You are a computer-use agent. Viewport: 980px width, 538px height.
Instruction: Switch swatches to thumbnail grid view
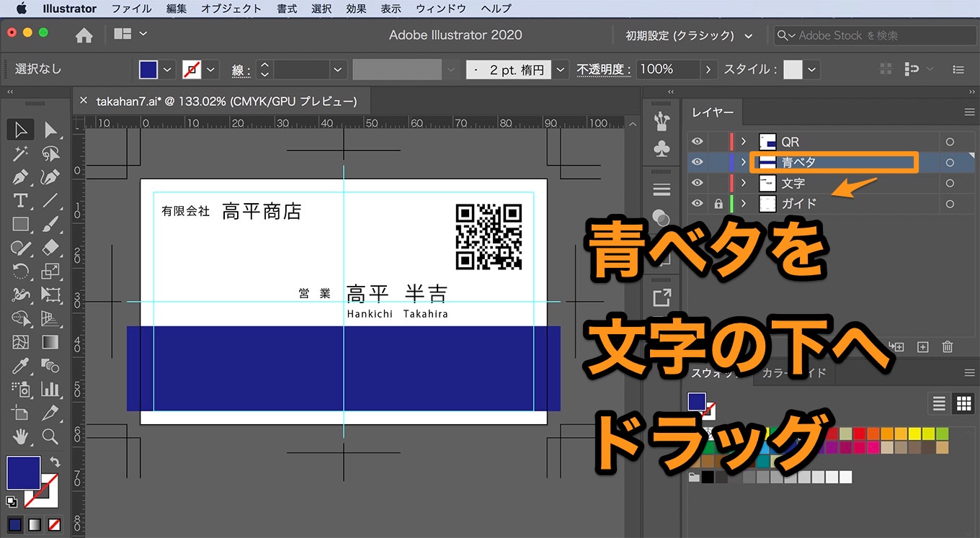(963, 403)
